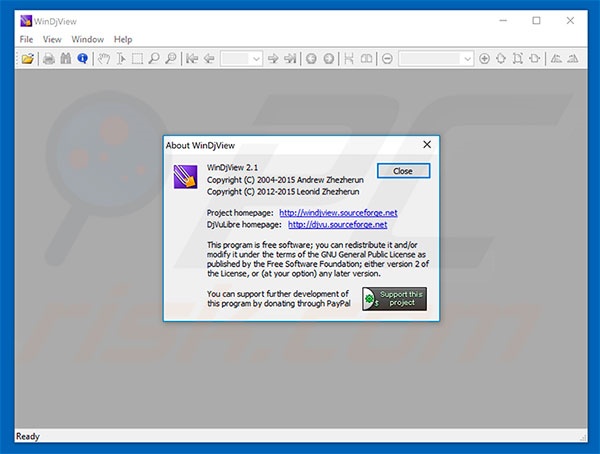Open the windjview.sourceforge.net link
Image resolution: width=600 pixels, height=454 pixels.
338,213
